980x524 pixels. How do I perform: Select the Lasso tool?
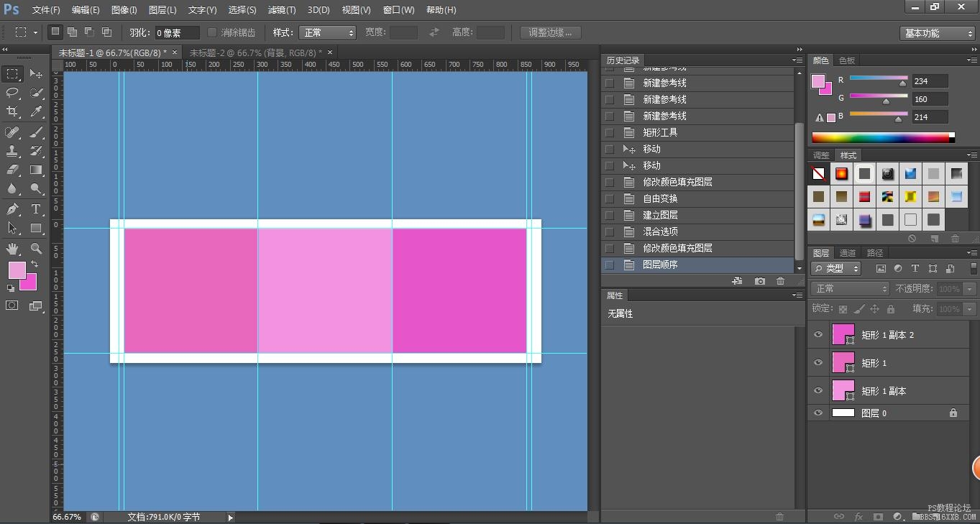coord(13,93)
